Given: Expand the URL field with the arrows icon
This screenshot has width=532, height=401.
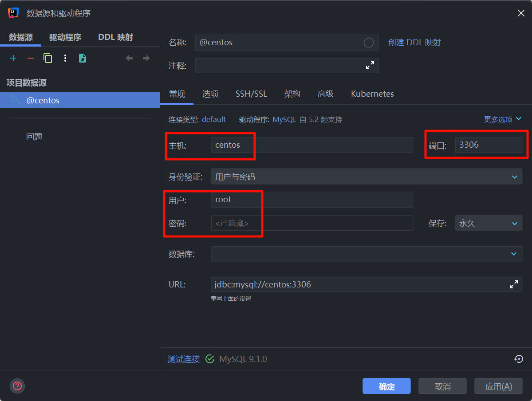Looking at the screenshot, I should pos(514,284).
